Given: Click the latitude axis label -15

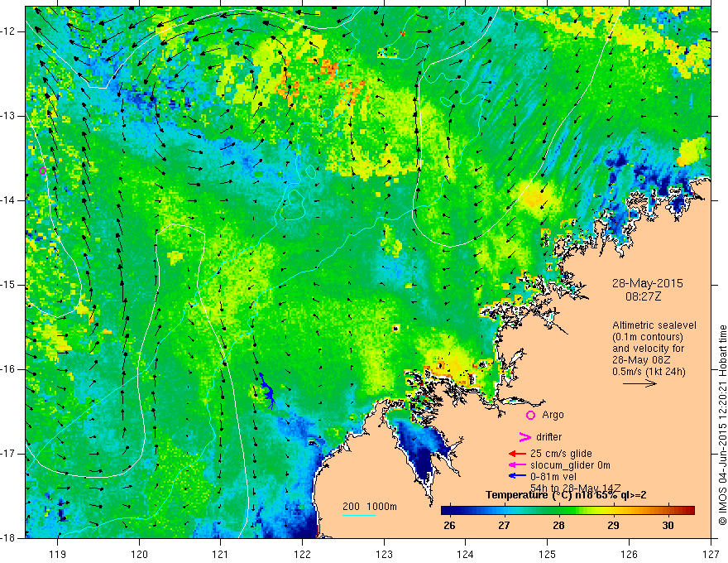Looking at the screenshot, I should pyautogui.click(x=9, y=285).
